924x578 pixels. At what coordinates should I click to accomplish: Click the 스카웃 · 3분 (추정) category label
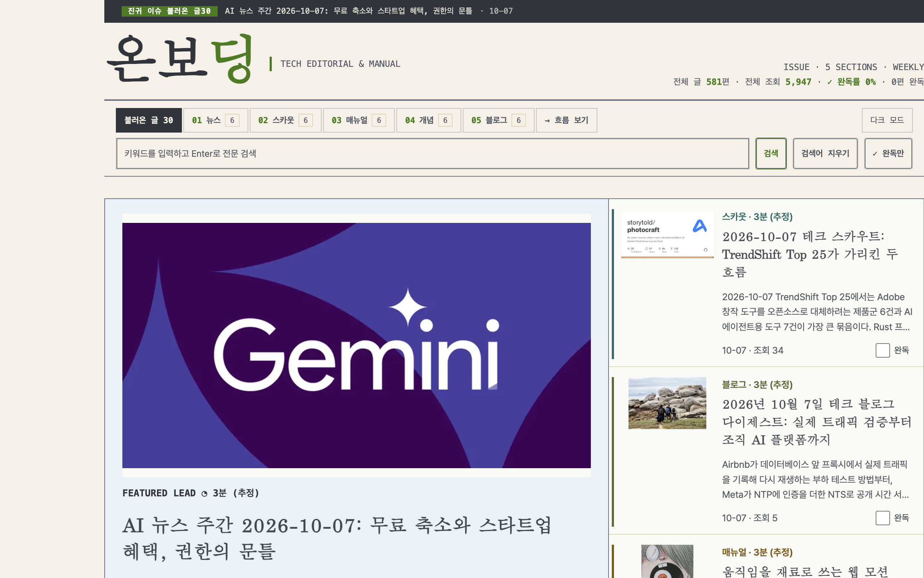click(x=757, y=217)
